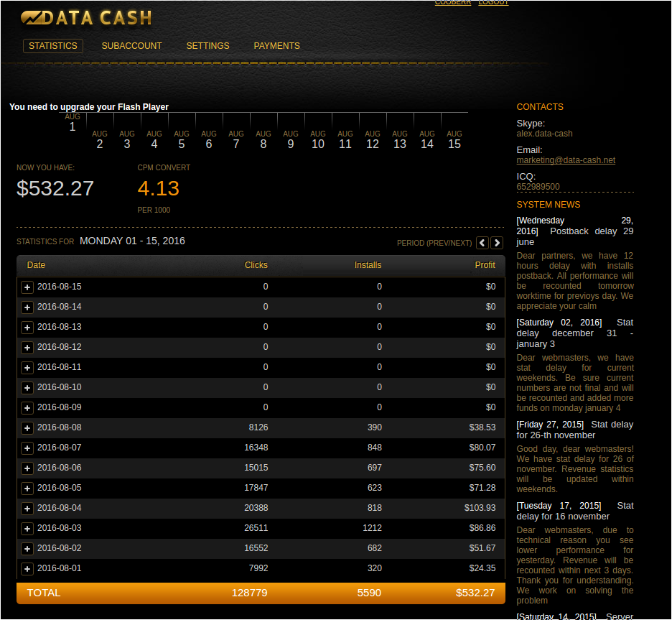Expand the 2016-08-11 row

tap(27, 368)
